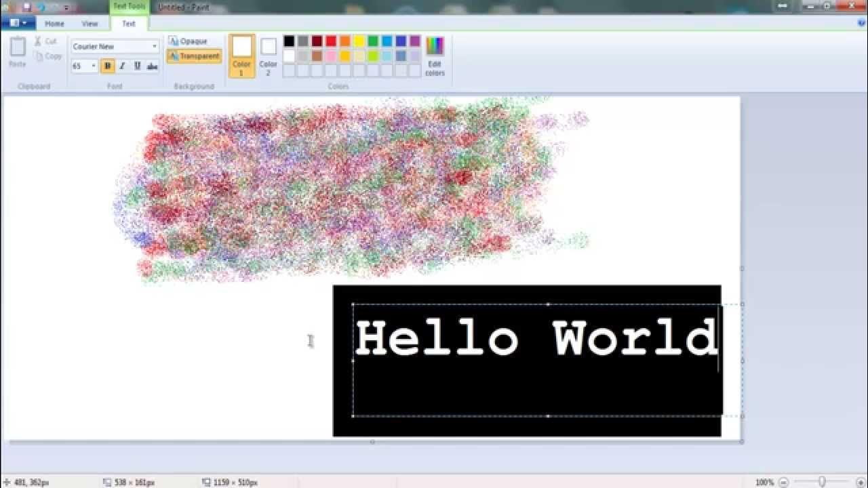868x488 pixels.
Task: Pick the light turquoise color swatch
Action: pyautogui.click(x=387, y=56)
